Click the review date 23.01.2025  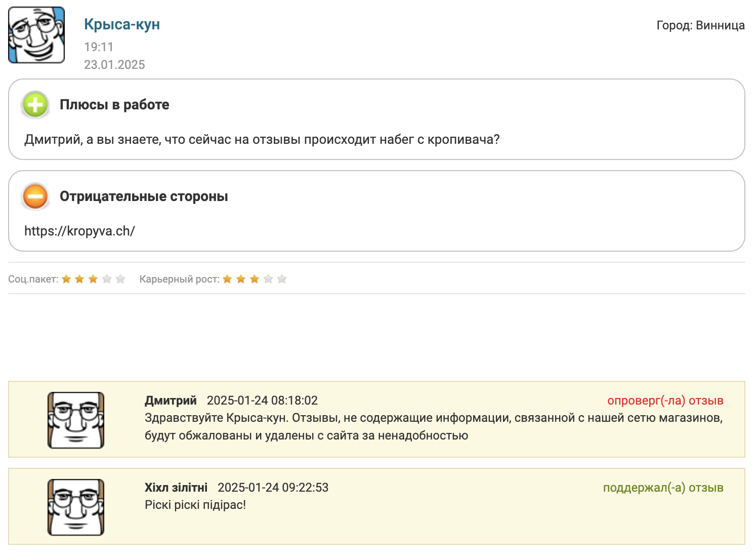pos(114,65)
